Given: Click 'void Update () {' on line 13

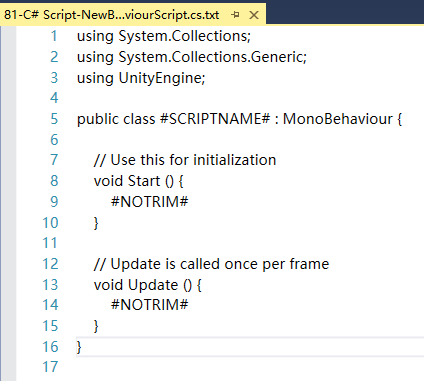Looking at the screenshot, I should coord(148,285).
